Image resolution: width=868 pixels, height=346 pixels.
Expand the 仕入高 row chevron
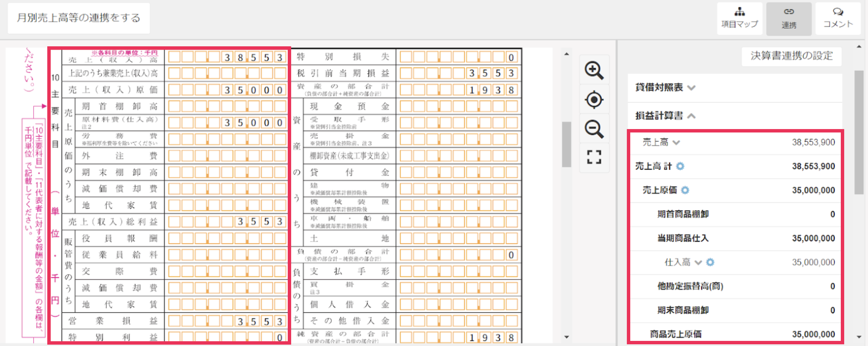[x=698, y=262]
